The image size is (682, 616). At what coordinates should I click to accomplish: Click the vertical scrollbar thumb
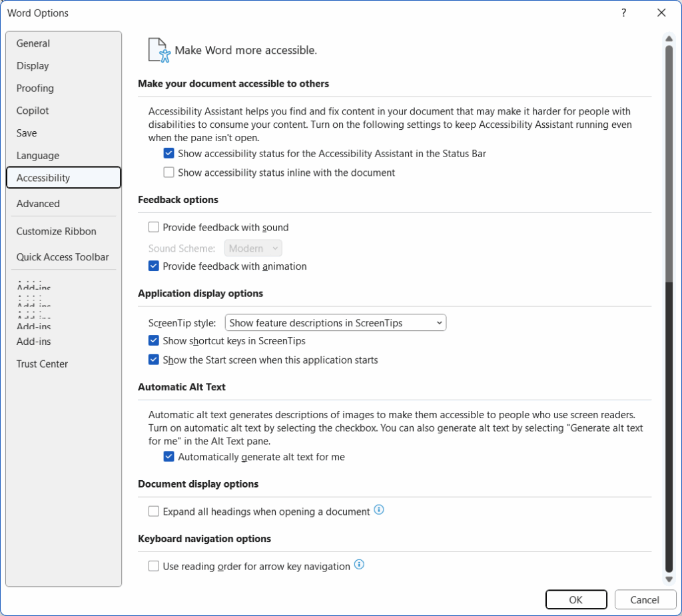tap(669, 160)
